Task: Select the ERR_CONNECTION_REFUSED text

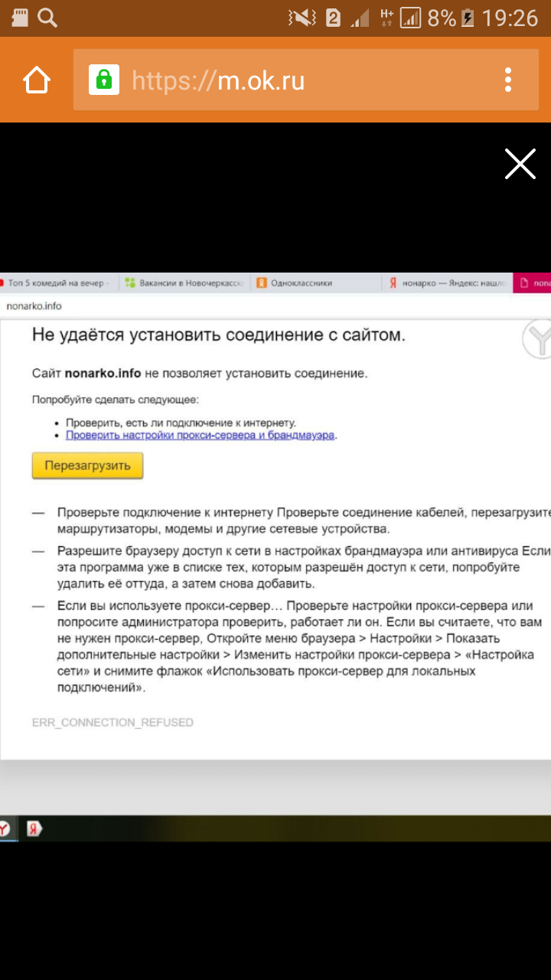Action: pyautogui.click(x=112, y=722)
